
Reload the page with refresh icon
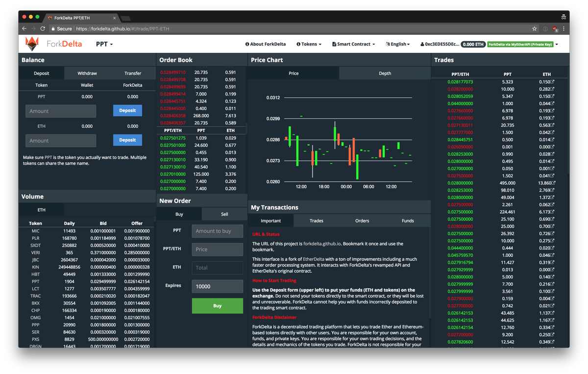click(x=43, y=29)
